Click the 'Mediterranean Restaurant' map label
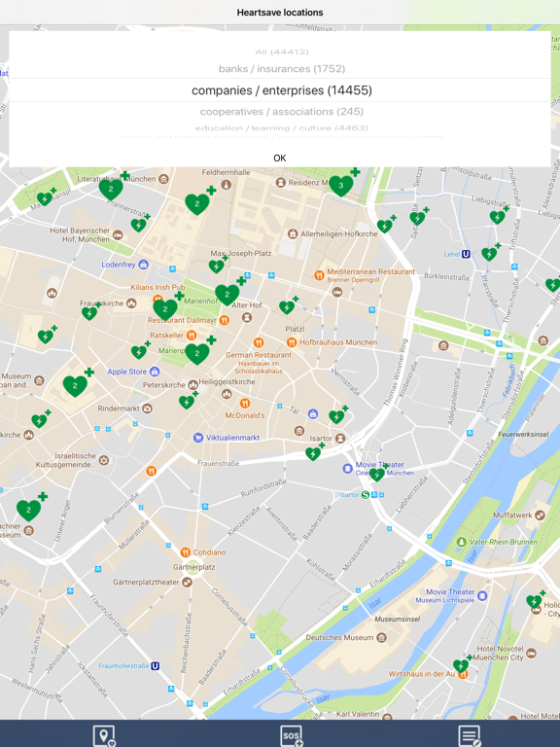This screenshot has width=560, height=747. coord(371,271)
